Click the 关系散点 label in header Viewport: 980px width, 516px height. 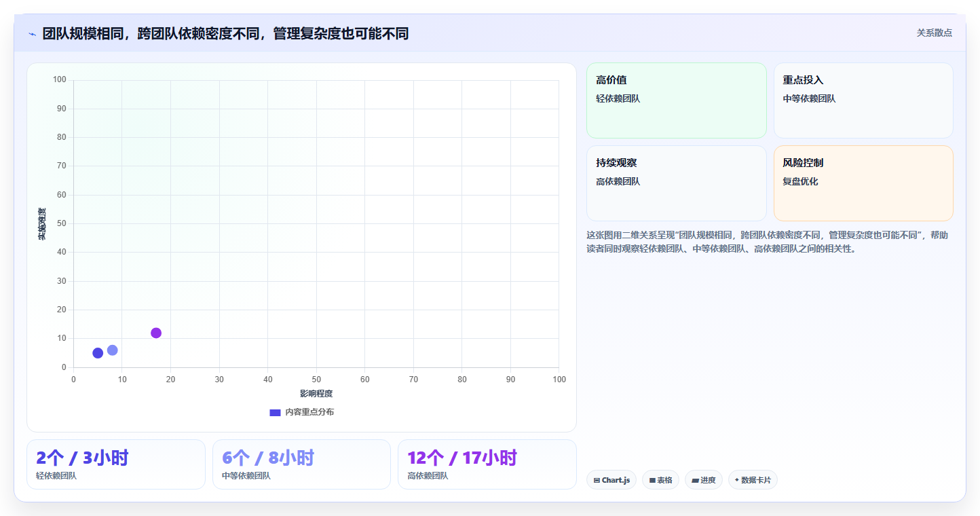pyautogui.click(x=935, y=33)
